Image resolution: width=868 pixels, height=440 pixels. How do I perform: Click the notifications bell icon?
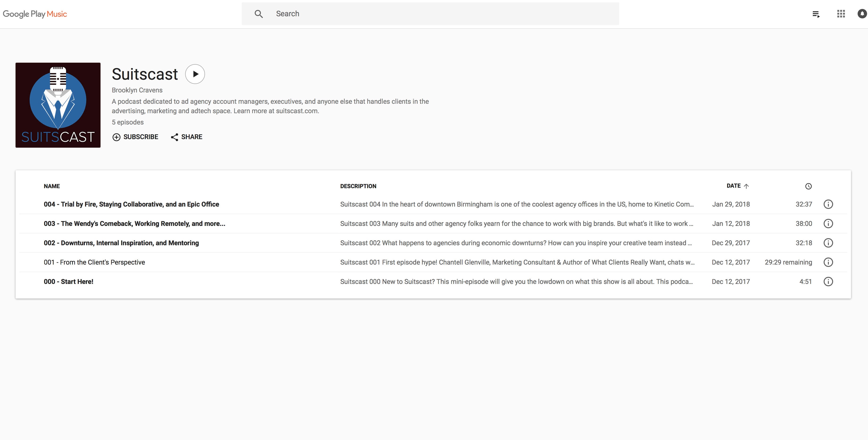point(862,14)
